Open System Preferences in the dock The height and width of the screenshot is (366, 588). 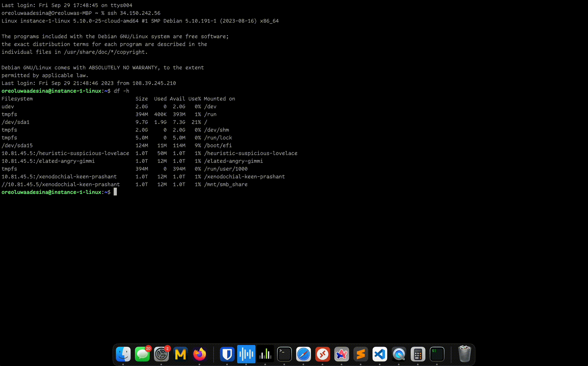point(161,354)
